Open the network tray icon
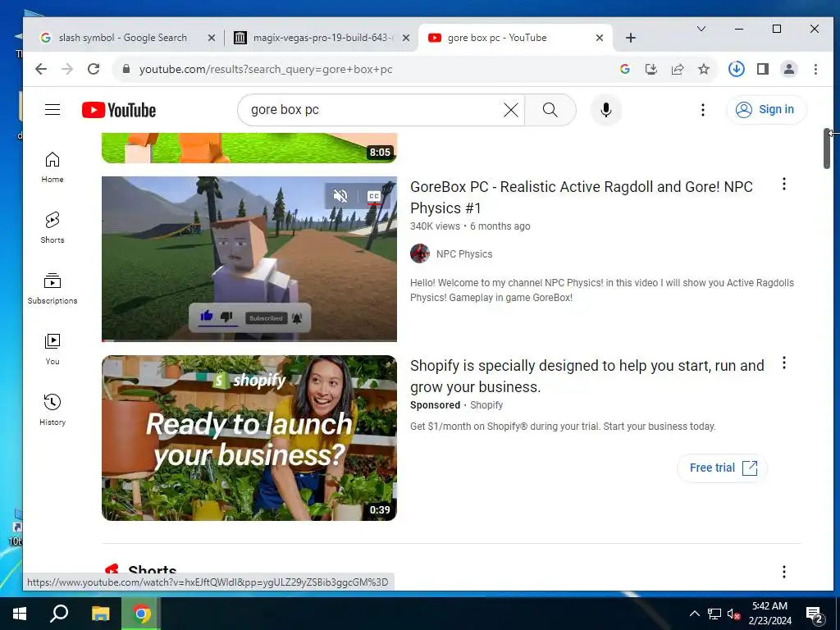This screenshot has height=630, width=840. click(x=714, y=614)
